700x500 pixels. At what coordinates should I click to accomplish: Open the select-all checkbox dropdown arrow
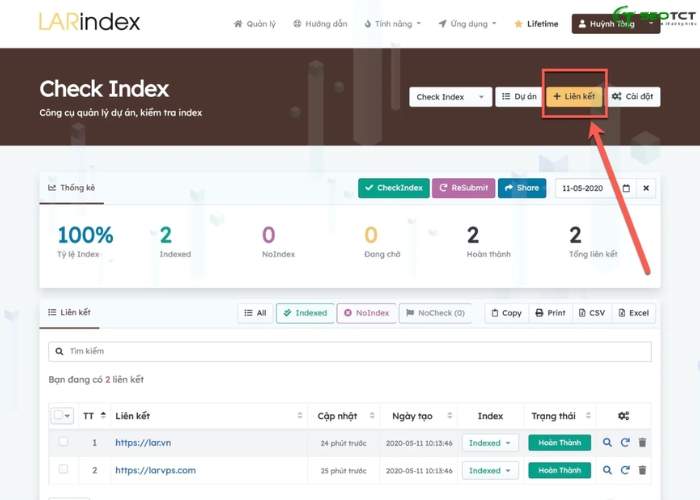pyautogui.click(x=68, y=416)
